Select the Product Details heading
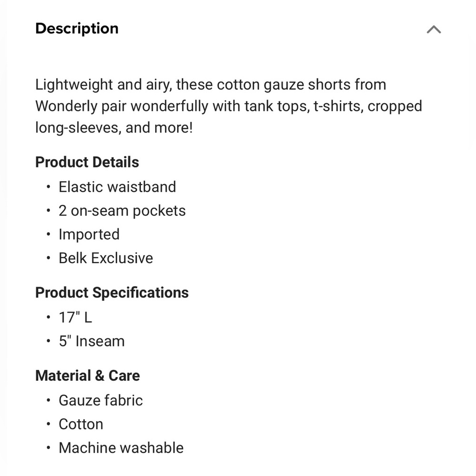476x476 pixels. coord(87,162)
